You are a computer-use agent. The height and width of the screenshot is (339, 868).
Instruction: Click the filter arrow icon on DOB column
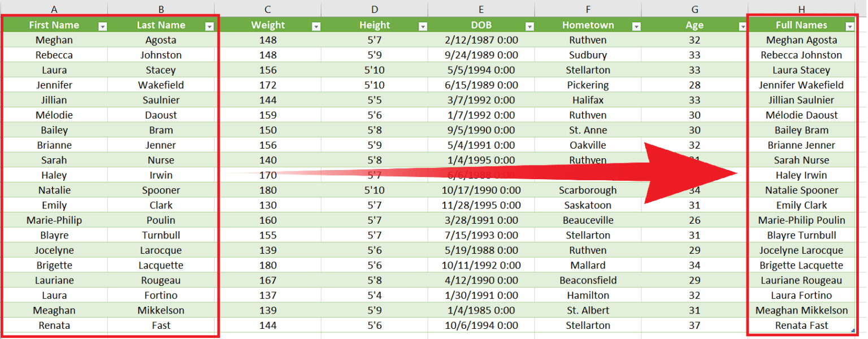coord(530,25)
